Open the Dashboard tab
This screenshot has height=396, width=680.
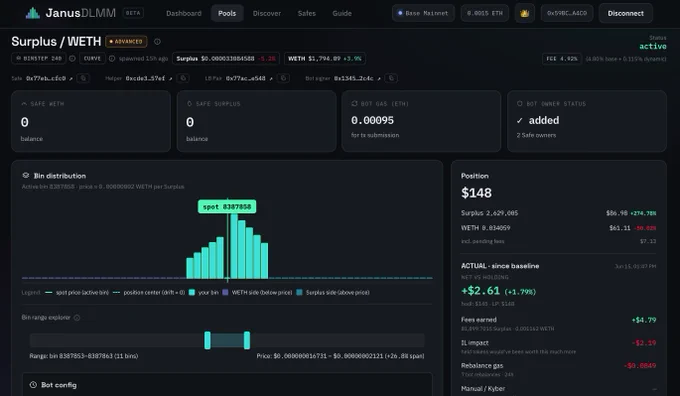tap(183, 13)
